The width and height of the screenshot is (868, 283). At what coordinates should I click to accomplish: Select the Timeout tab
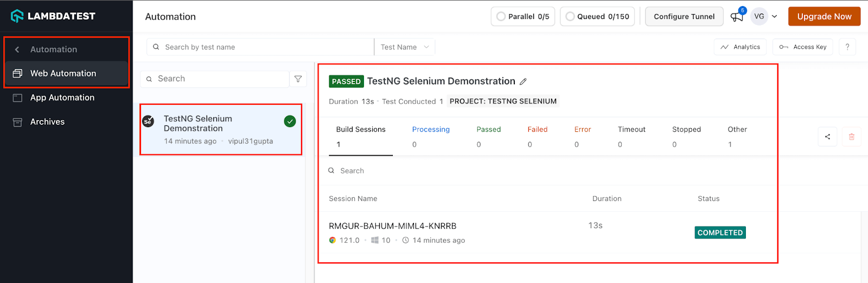(631, 137)
